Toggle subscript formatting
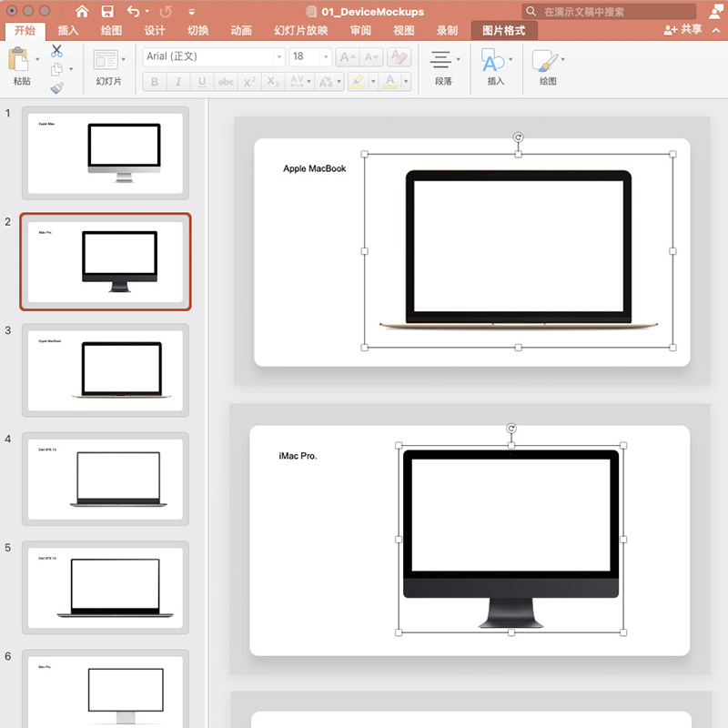 pos(273,82)
